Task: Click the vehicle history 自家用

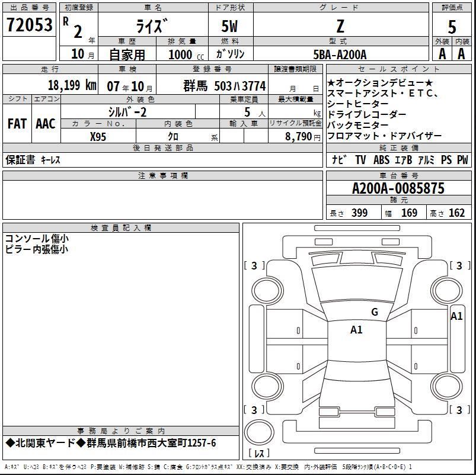Action: click(127, 55)
